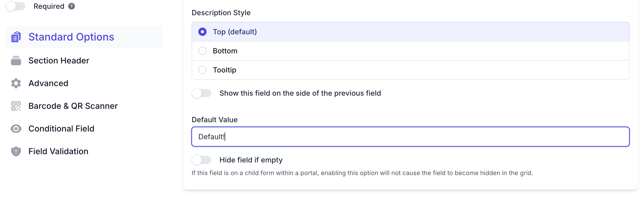
Task: Open the Standard Options section
Action: [71, 37]
